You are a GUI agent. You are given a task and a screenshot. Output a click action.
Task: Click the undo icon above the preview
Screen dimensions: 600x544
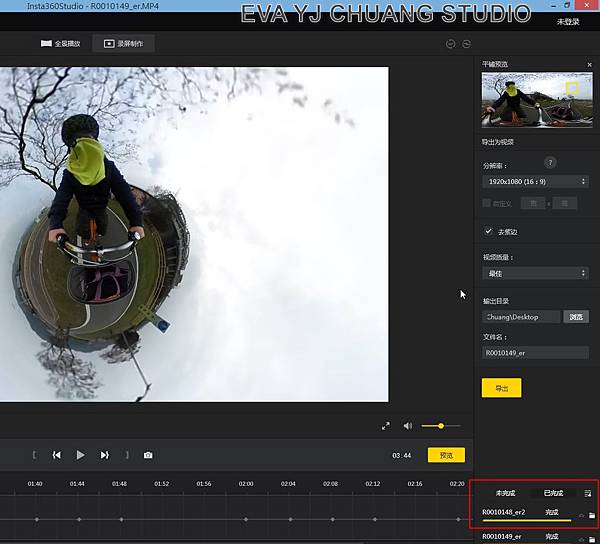[450, 44]
